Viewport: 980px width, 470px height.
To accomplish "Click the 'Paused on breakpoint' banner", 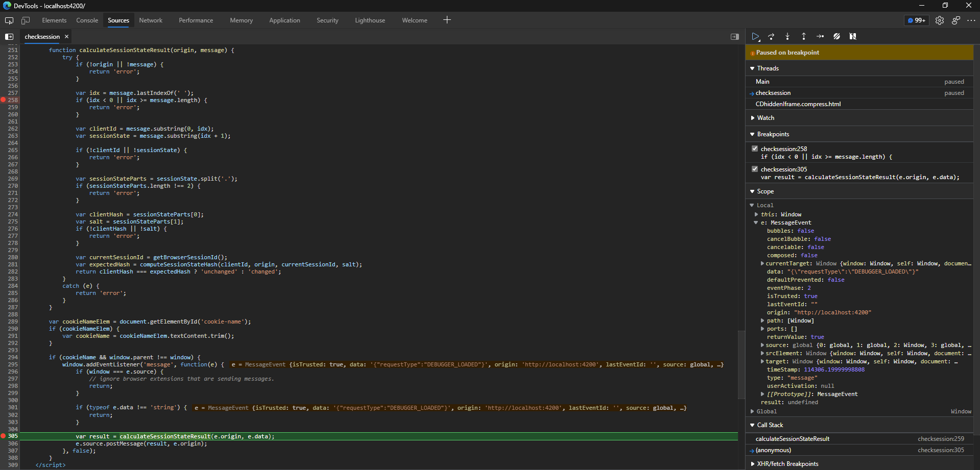I will click(859, 53).
